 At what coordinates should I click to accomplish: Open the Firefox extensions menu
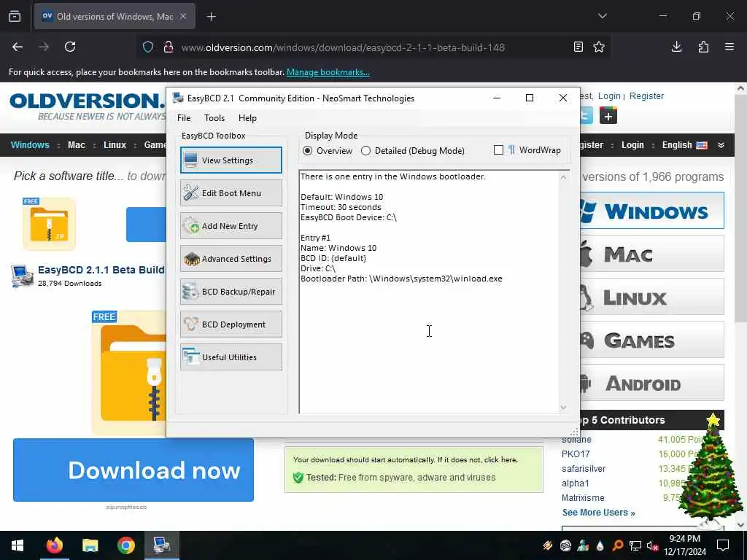pyautogui.click(x=703, y=47)
